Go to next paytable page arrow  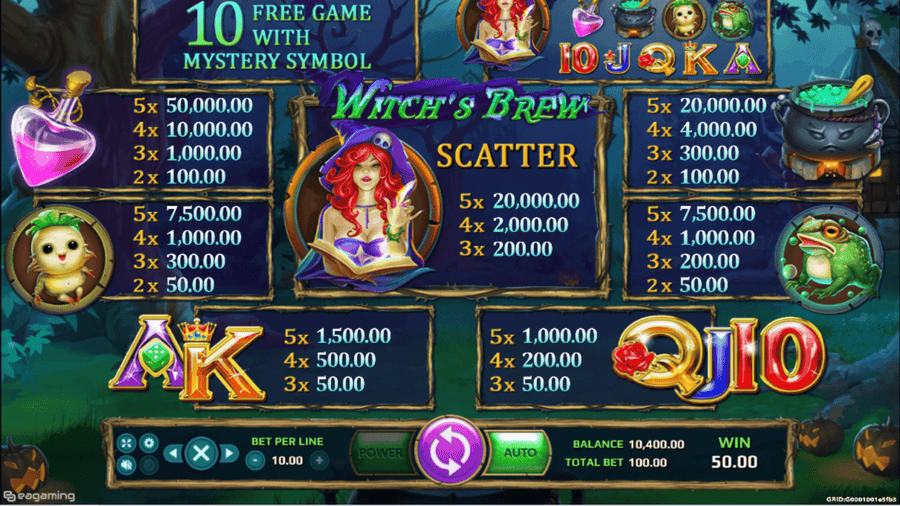tap(229, 454)
